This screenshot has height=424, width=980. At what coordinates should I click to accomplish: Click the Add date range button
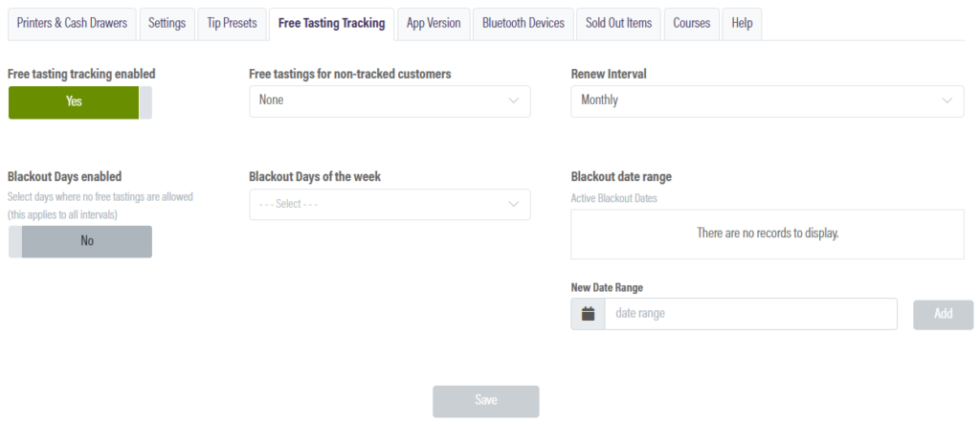coord(943,315)
